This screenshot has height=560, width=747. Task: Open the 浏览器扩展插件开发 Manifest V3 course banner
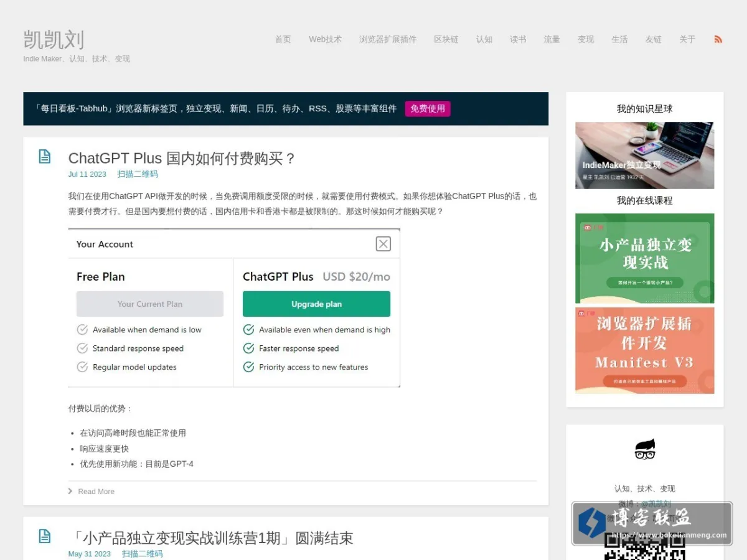pyautogui.click(x=645, y=350)
